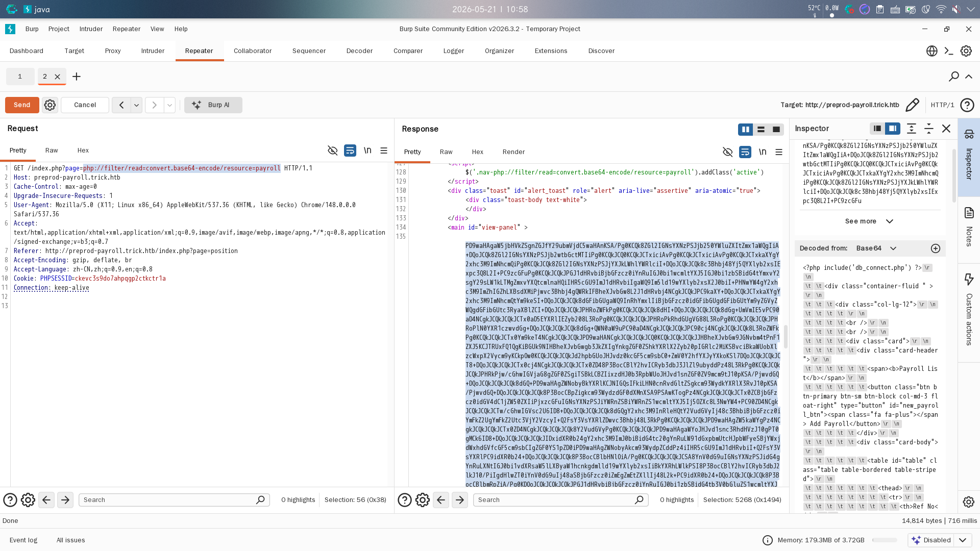The height and width of the screenshot is (551, 980).
Task: Select side-by-side request/response layout
Action: pos(746,130)
